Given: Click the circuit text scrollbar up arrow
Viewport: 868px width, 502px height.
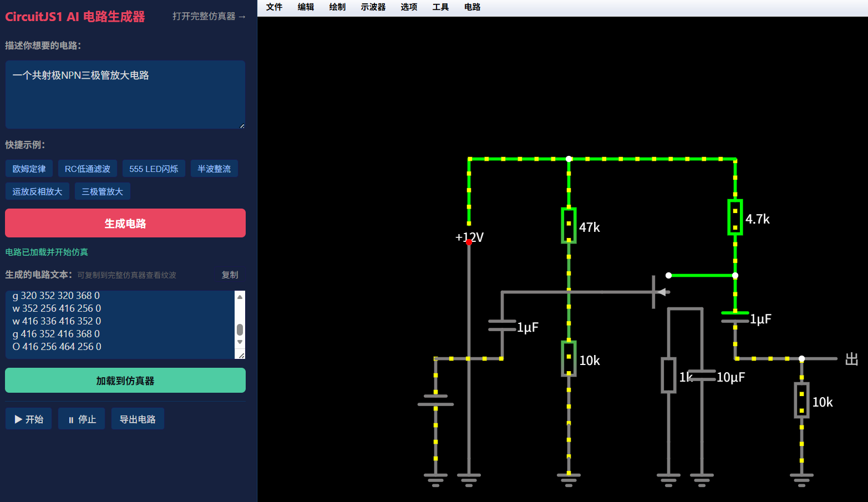Looking at the screenshot, I should coord(240,297).
